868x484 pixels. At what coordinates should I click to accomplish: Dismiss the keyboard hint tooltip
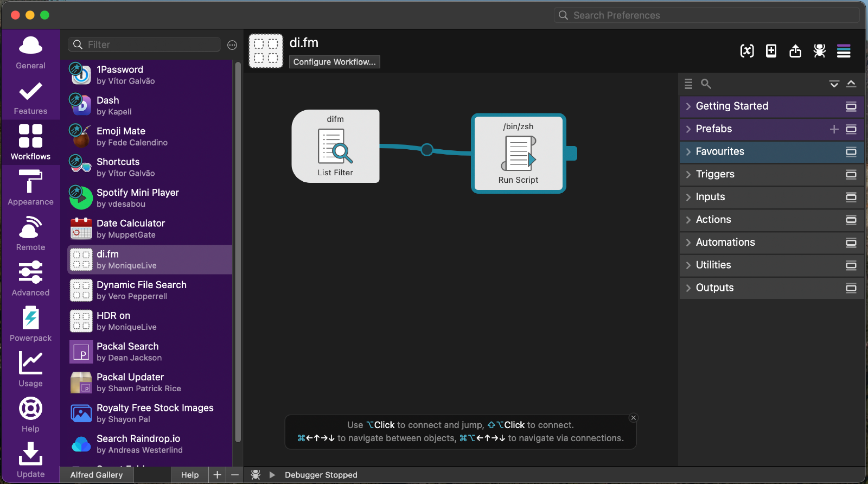(x=633, y=418)
